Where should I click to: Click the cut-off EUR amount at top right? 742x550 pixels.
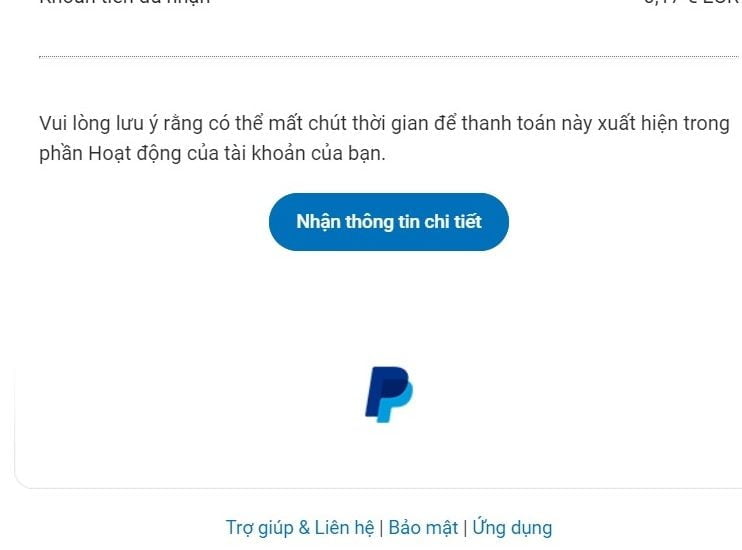pyautogui.click(x=692, y=2)
